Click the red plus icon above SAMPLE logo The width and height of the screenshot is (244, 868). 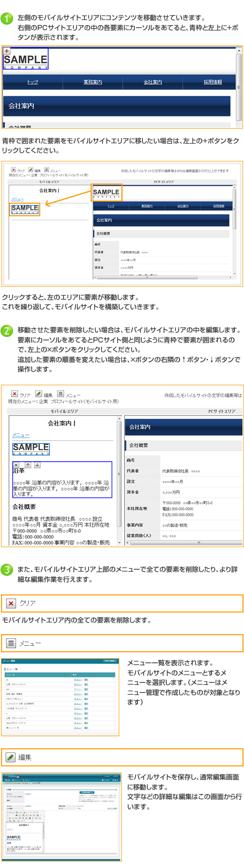click(7, 51)
